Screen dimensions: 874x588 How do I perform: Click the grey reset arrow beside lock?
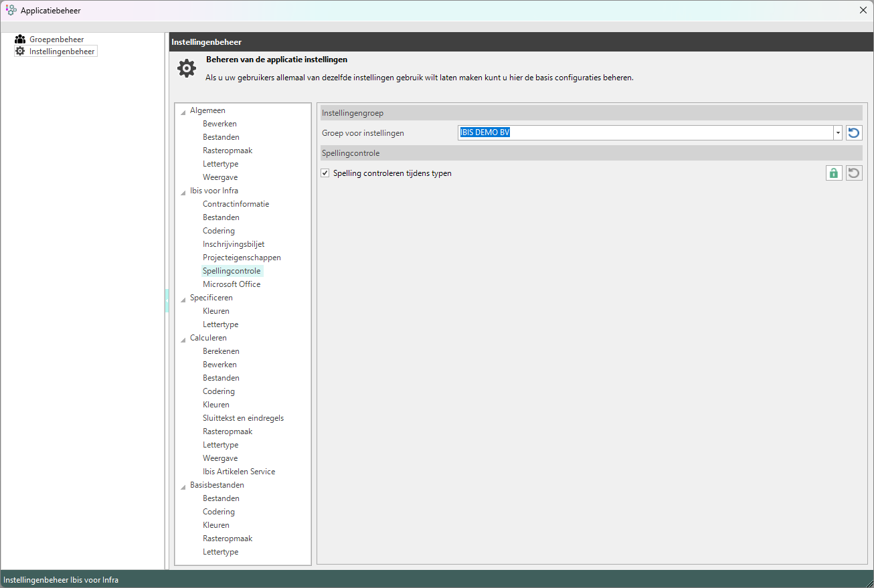point(854,173)
